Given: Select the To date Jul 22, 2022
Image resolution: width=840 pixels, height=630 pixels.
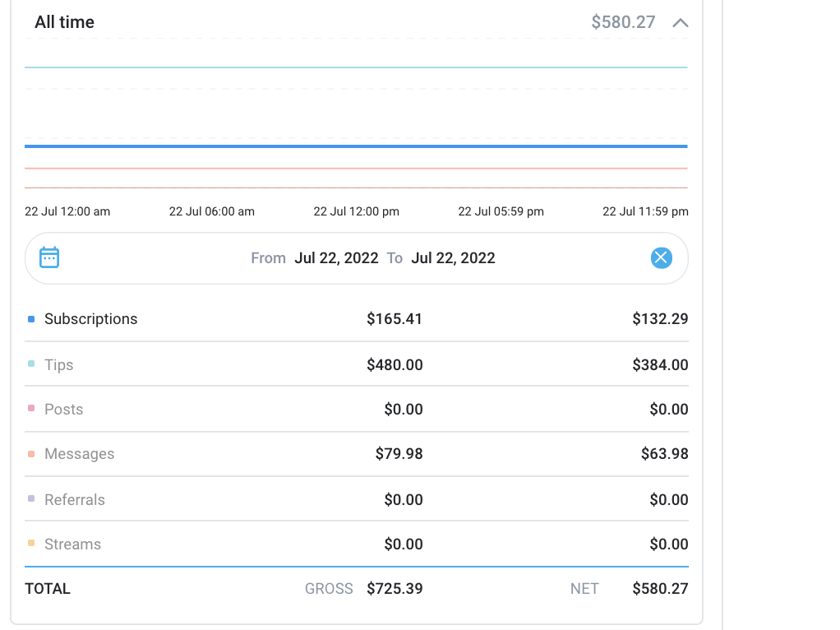Looking at the screenshot, I should tap(453, 258).
